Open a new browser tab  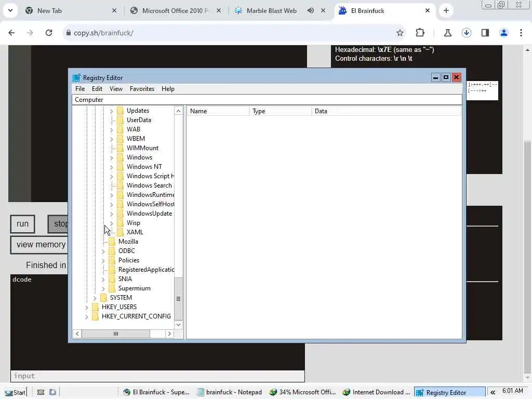[x=446, y=11]
